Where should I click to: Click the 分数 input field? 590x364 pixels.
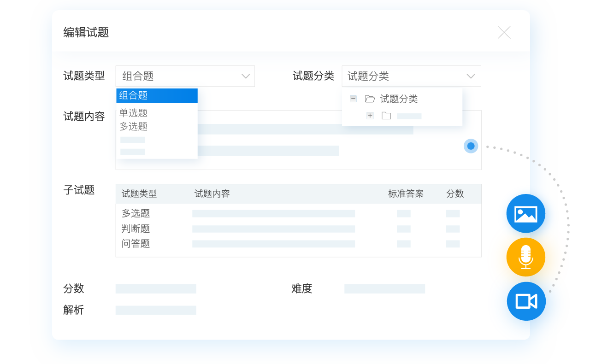[x=156, y=289]
